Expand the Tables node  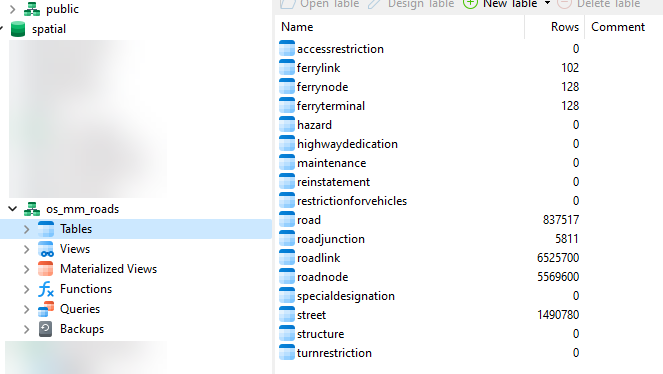tap(27, 229)
